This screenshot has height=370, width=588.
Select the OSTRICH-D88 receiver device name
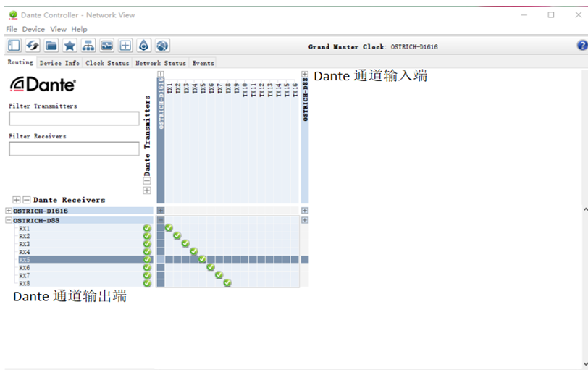click(36, 220)
